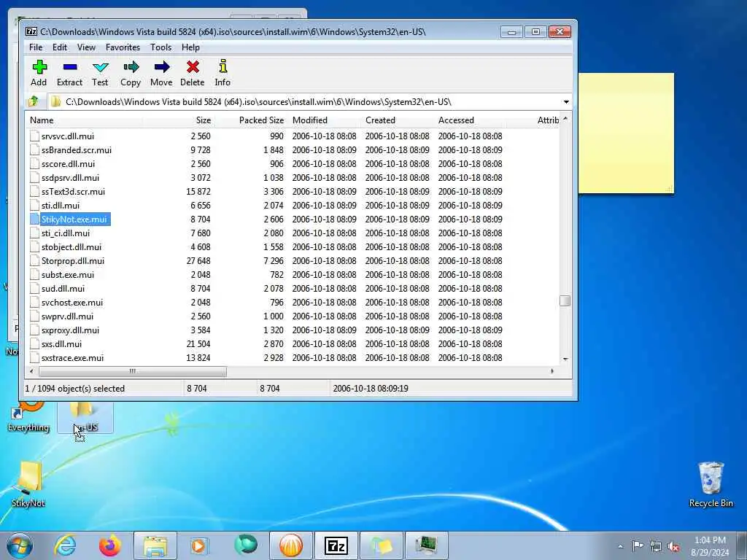Select ssBranded.scr.mui file

coord(76,150)
